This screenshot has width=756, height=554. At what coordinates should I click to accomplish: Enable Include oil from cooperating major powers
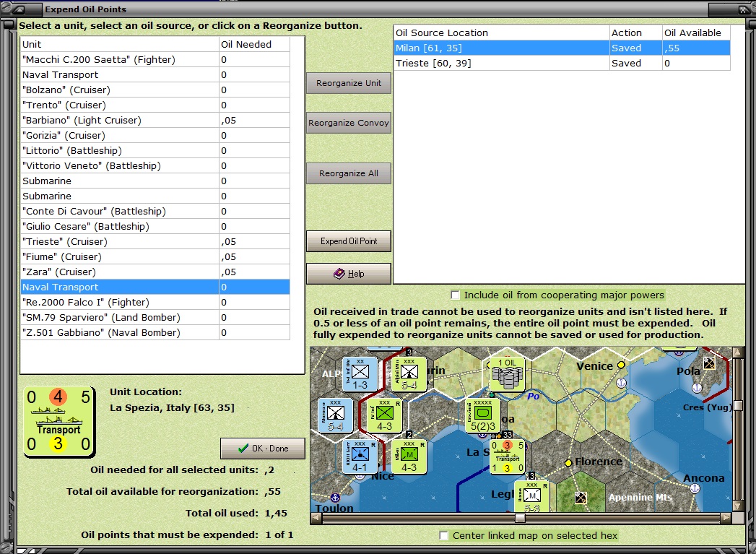click(455, 295)
